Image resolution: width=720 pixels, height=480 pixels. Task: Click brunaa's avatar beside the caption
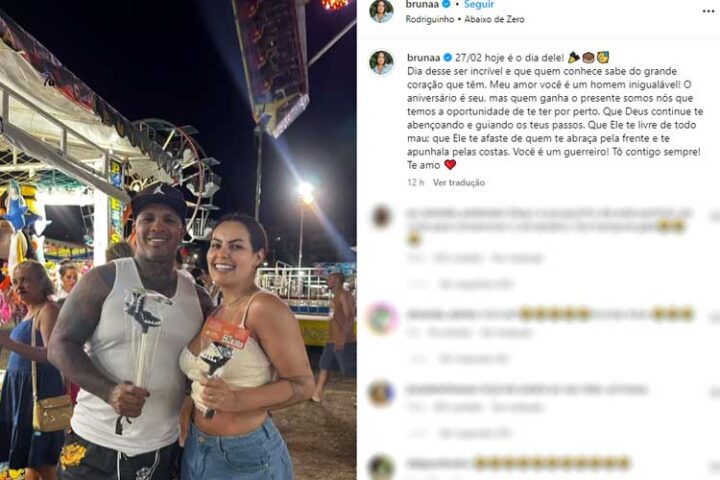[x=382, y=62]
